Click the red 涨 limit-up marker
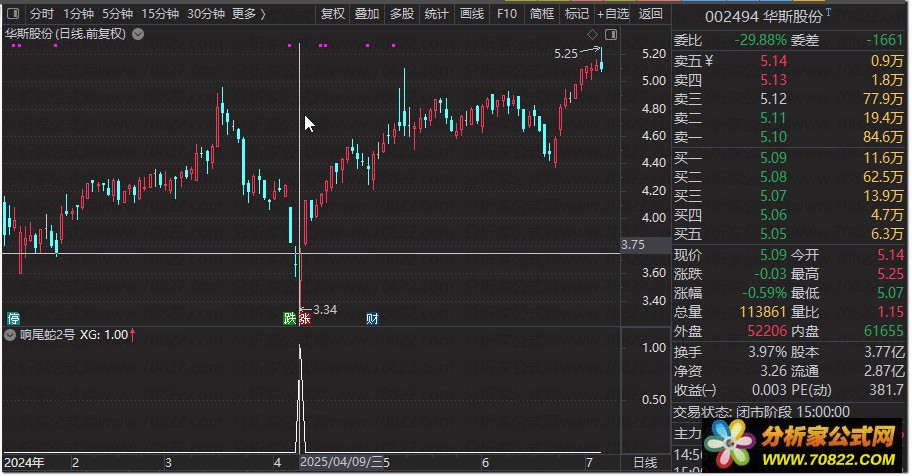The image size is (912, 476). pos(304,318)
